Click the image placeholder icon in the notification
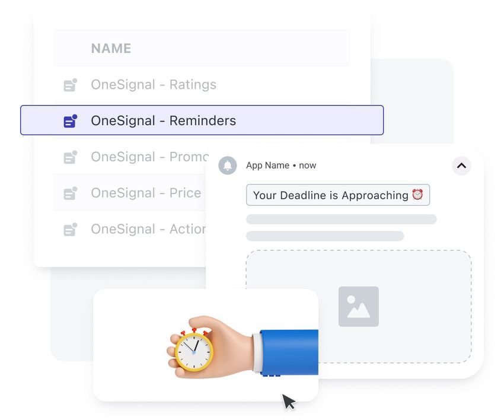The image size is (504, 420). tap(358, 307)
